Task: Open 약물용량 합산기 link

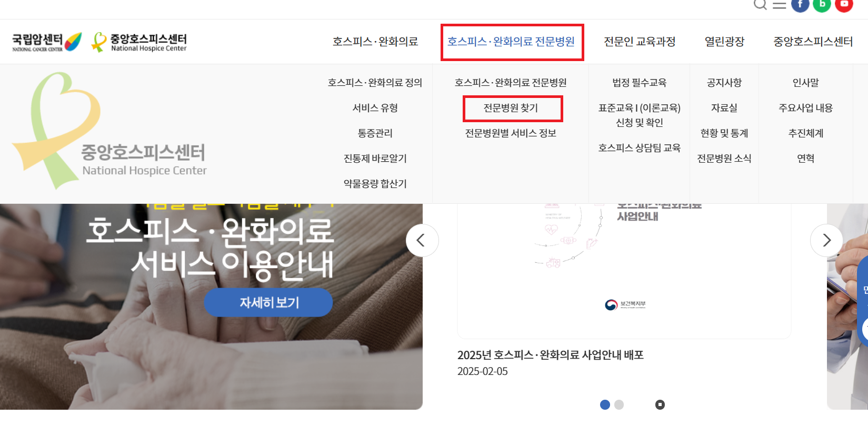Action: pyautogui.click(x=375, y=184)
